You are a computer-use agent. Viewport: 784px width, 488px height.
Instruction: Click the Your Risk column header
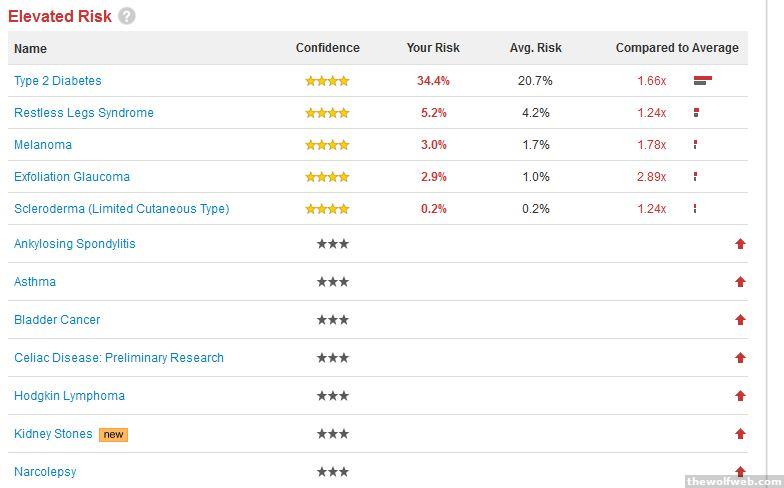click(x=433, y=48)
